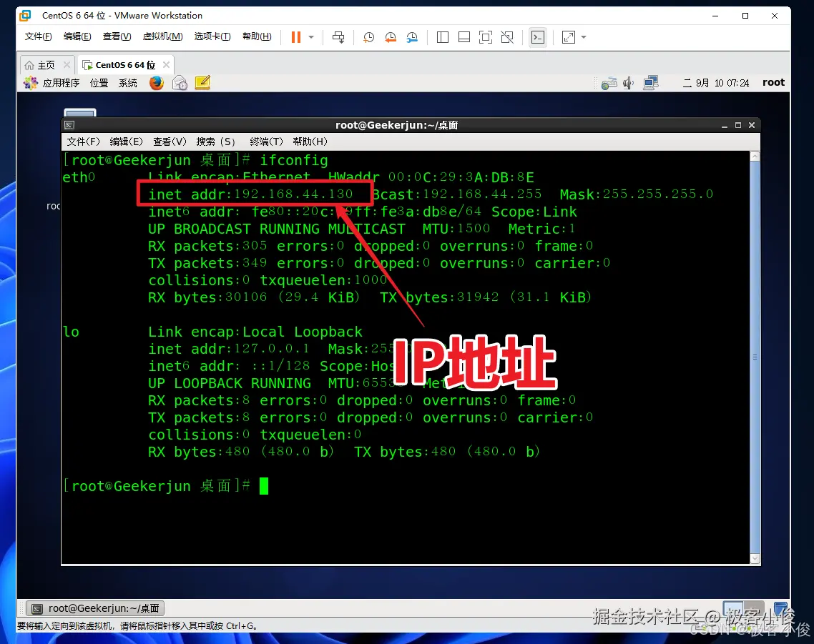Viewport: 814px width, 644px height.
Task: Toggle console view button
Action: [538, 37]
